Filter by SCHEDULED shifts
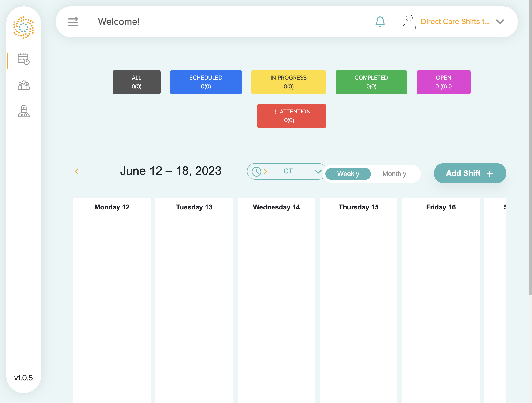Screen dimensions: 532x403 pyautogui.click(x=206, y=82)
